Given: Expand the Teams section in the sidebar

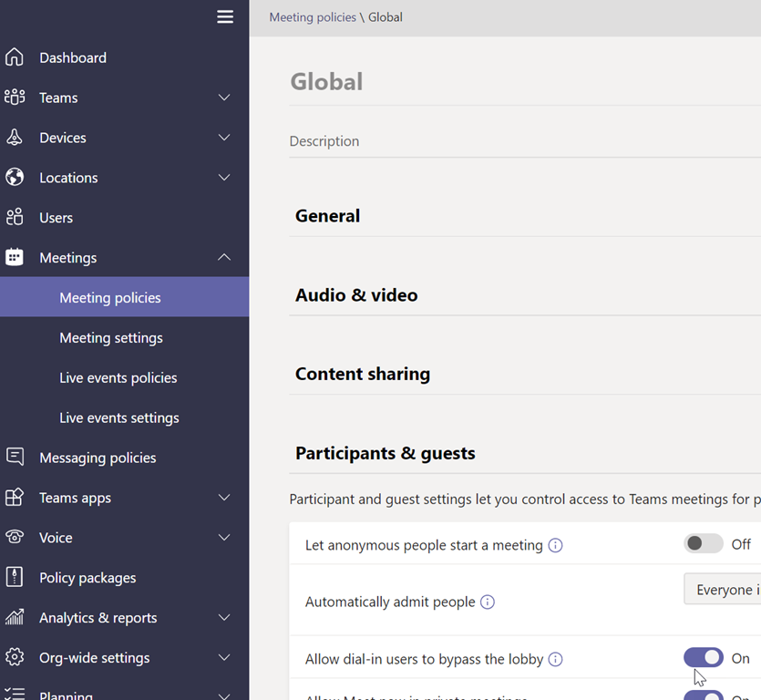Looking at the screenshot, I should [x=224, y=98].
